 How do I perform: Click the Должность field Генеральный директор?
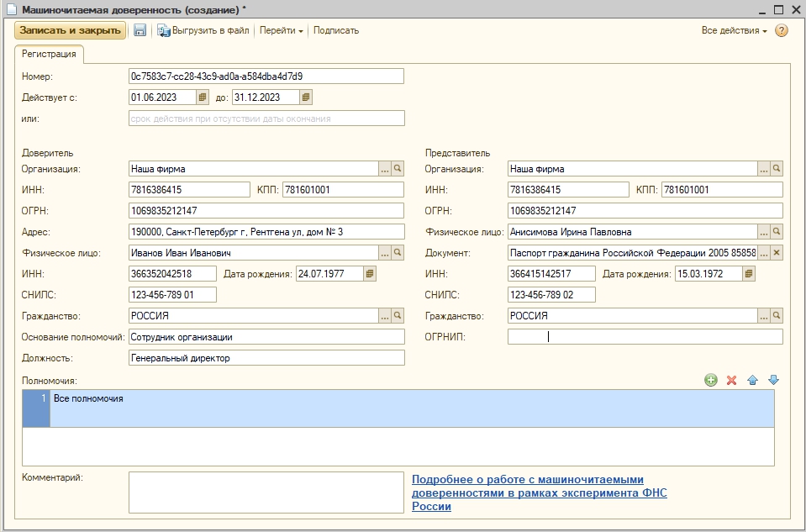click(266, 358)
